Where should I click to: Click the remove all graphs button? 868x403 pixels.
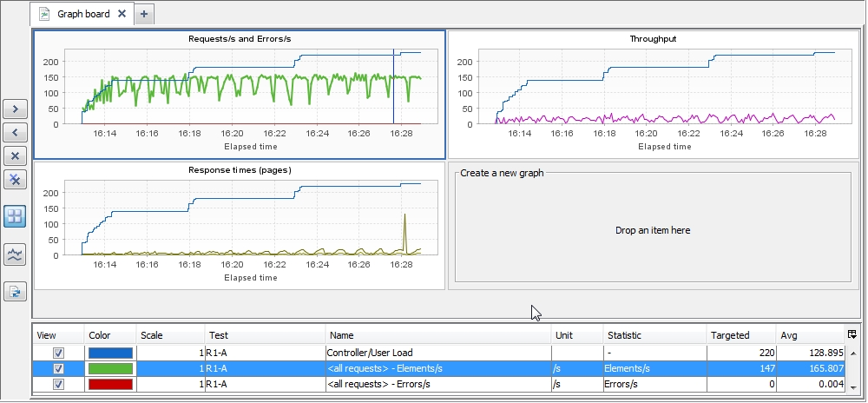click(16, 179)
